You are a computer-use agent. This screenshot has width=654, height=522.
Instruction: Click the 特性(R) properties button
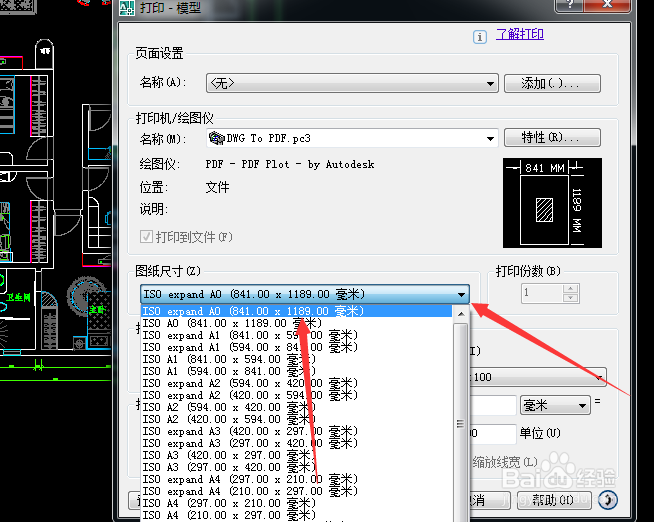552,137
